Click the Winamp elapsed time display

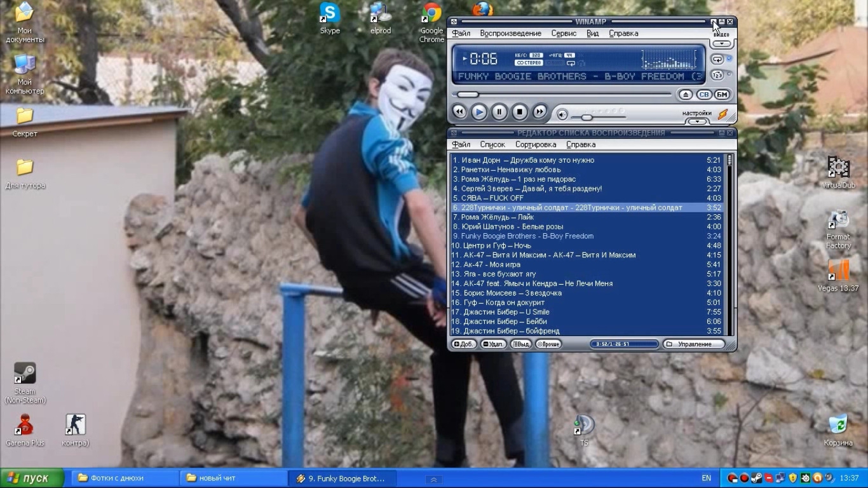[x=484, y=59]
